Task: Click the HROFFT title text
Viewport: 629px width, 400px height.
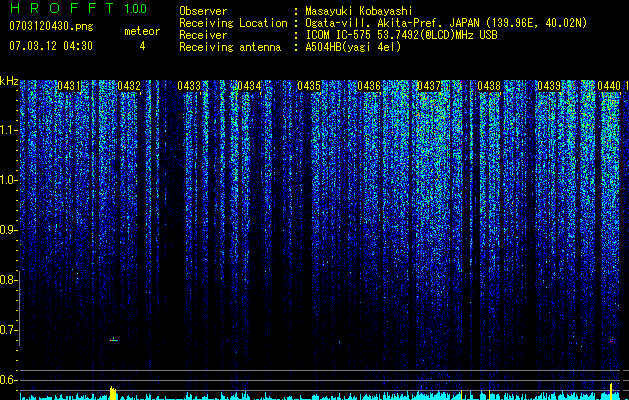Action: (x=62, y=8)
